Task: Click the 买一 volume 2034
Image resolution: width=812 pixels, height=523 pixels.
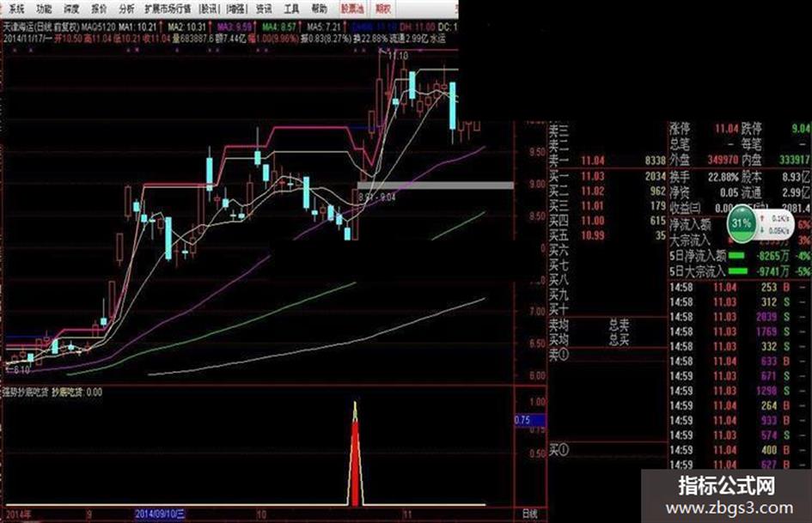Action: 655,176
